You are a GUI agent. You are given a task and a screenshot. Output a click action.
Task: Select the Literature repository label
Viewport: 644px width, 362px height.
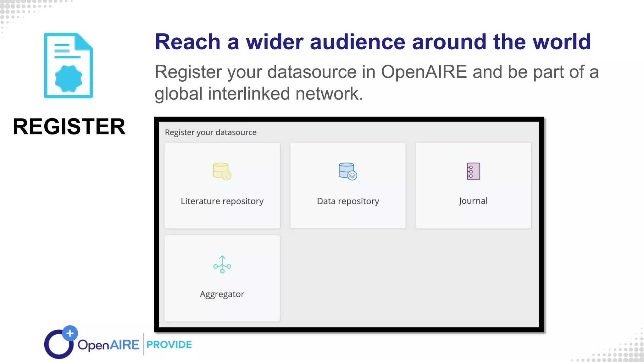[222, 201]
